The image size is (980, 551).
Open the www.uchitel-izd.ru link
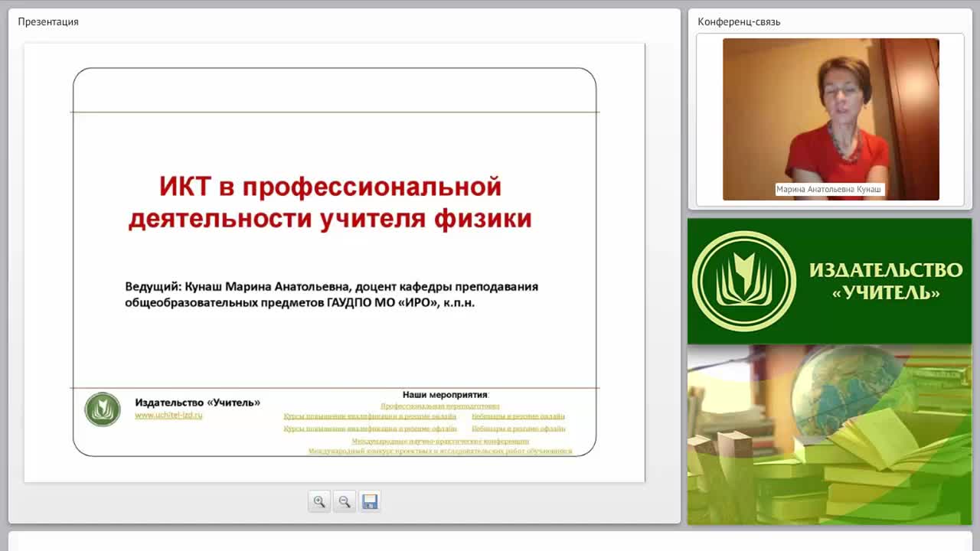pos(168,415)
